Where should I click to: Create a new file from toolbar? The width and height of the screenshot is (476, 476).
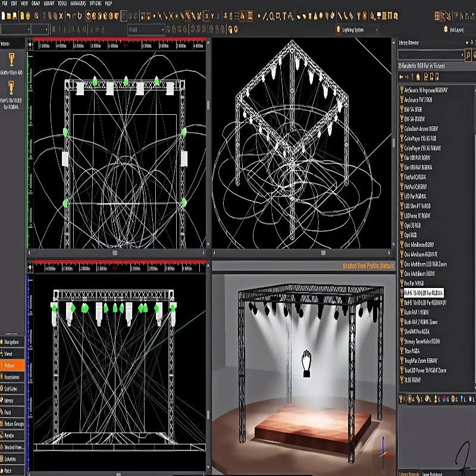pos(4,16)
